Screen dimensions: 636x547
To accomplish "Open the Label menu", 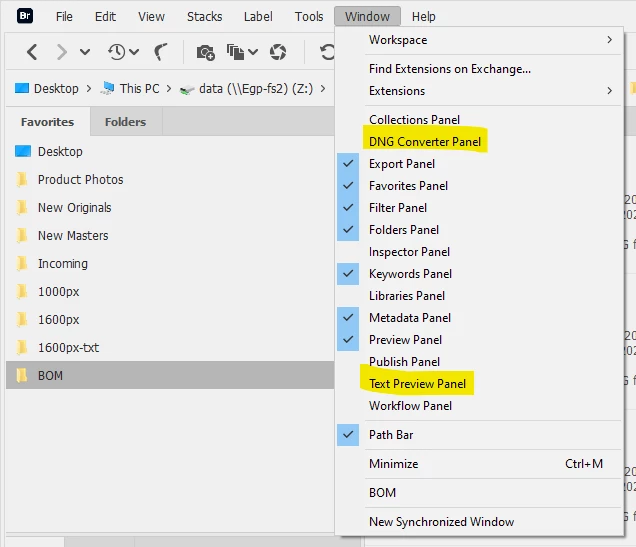I will tap(258, 17).
